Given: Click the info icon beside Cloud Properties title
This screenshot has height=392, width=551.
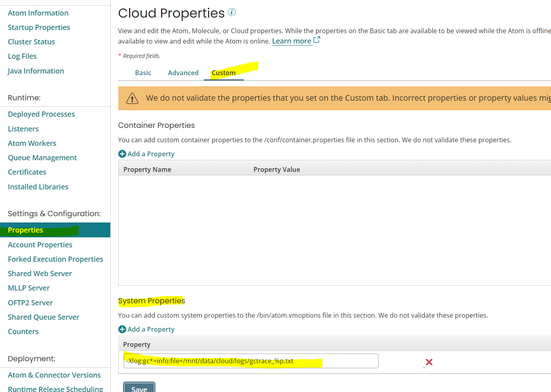Looking at the screenshot, I should tap(232, 12).
